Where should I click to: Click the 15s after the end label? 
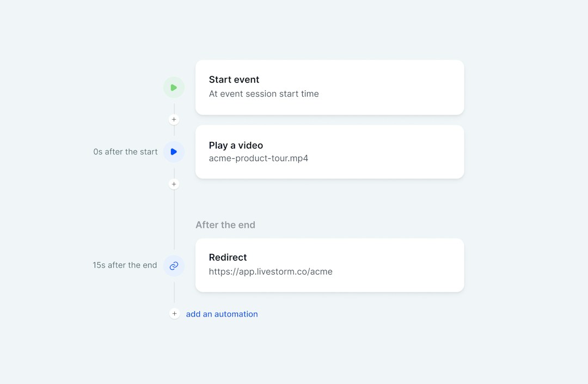pyautogui.click(x=125, y=265)
